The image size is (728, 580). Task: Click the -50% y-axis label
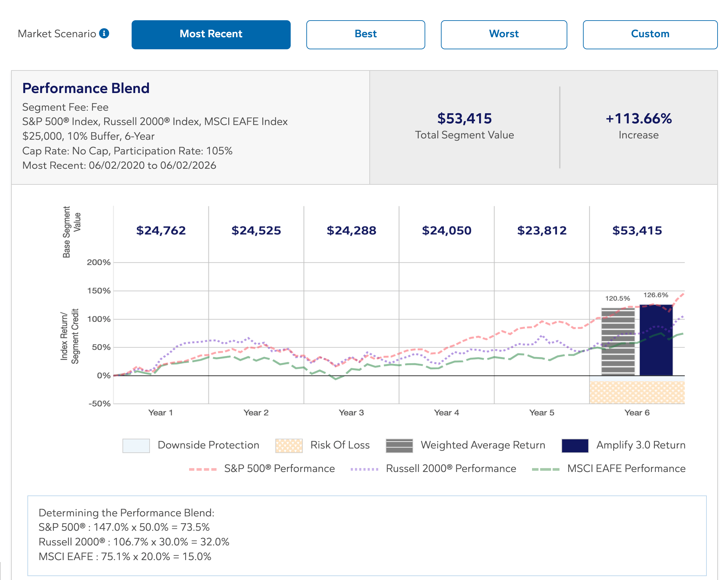pos(99,403)
